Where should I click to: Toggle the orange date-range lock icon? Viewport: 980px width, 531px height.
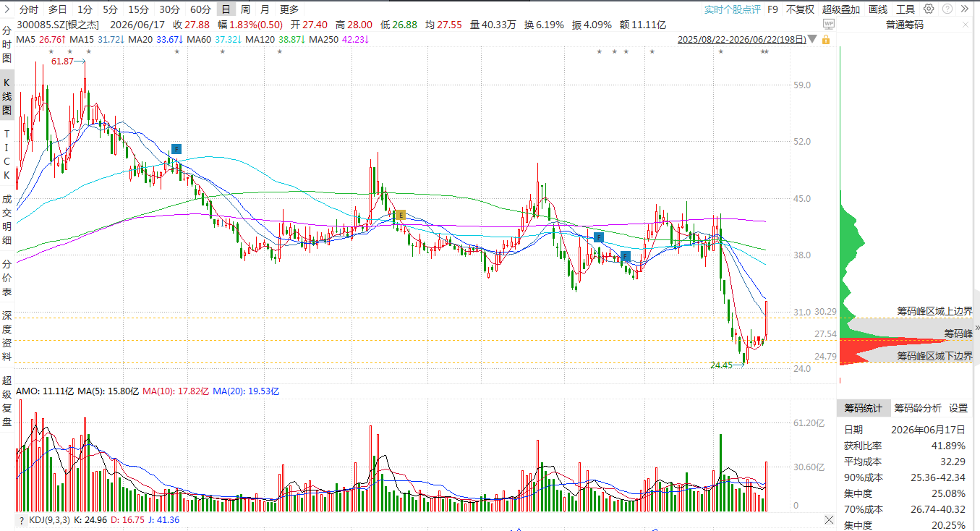[825, 39]
